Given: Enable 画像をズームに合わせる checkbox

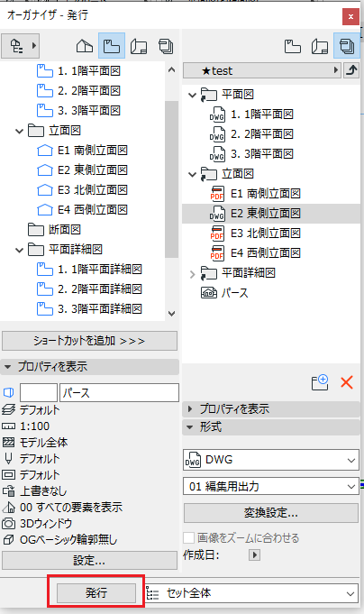Looking at the screenshot, I should [x=188, y=537].
